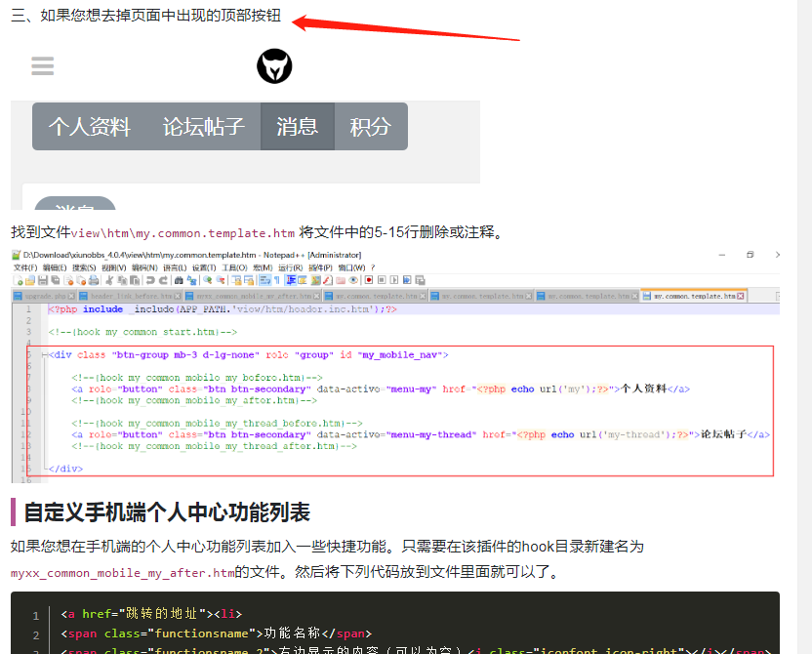This screenshot has height=654, width=812.
Task: Click the Stop recording macro icon
Action: click(382, 280)
